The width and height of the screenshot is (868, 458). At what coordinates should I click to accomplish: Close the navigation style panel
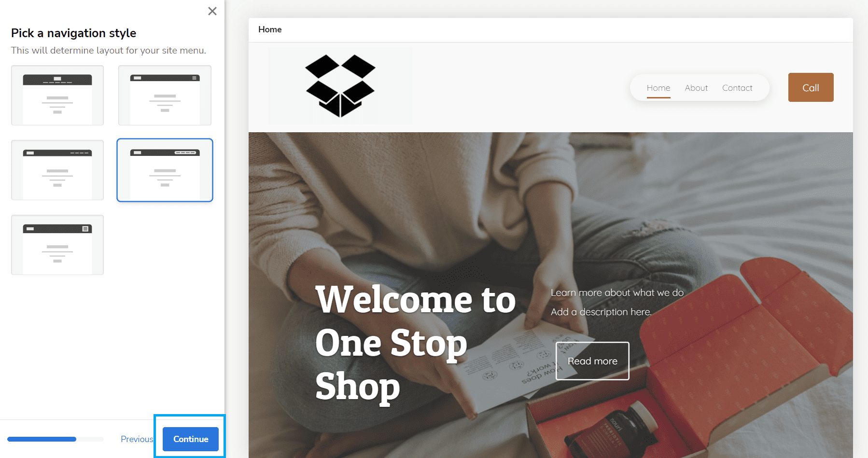[x=212, y=11]
